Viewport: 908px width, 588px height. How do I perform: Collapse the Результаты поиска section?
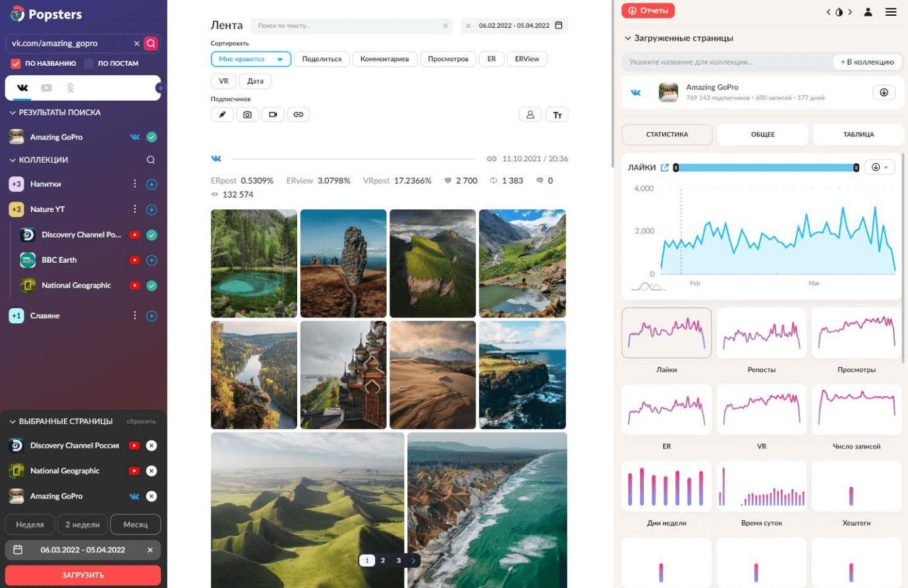point(12,113)
